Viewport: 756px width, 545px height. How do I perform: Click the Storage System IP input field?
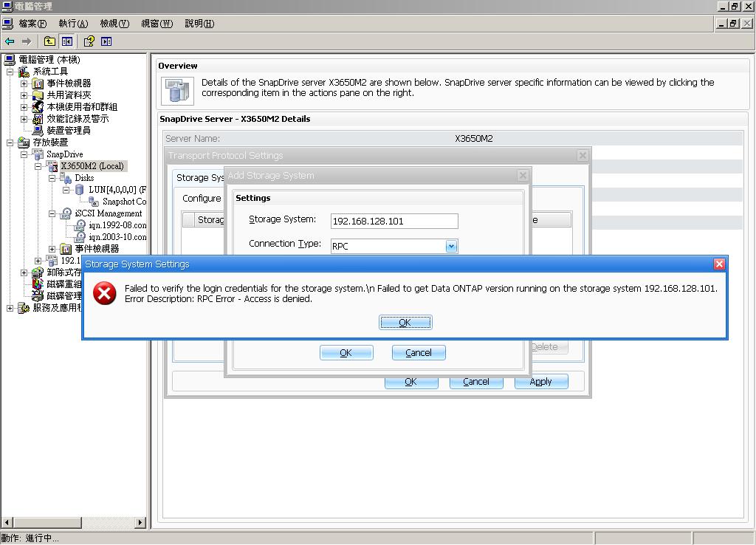click(x=394, y=221)
